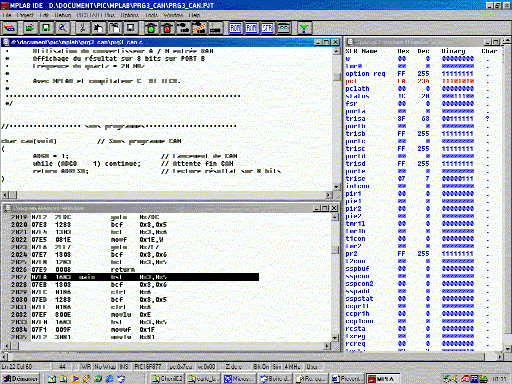
Task: Open the Project menu
Action: pyautogui.click(x=25, y=15)
